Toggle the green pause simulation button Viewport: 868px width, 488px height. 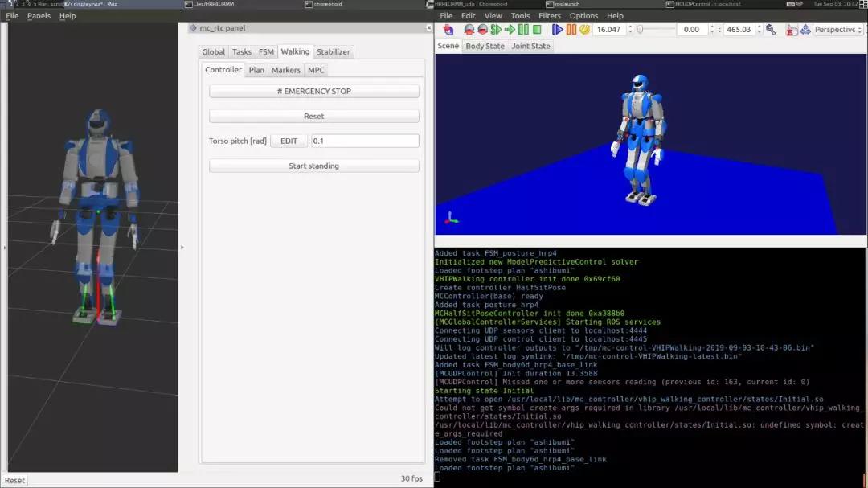pyautogui.click(x=523, y=30)
